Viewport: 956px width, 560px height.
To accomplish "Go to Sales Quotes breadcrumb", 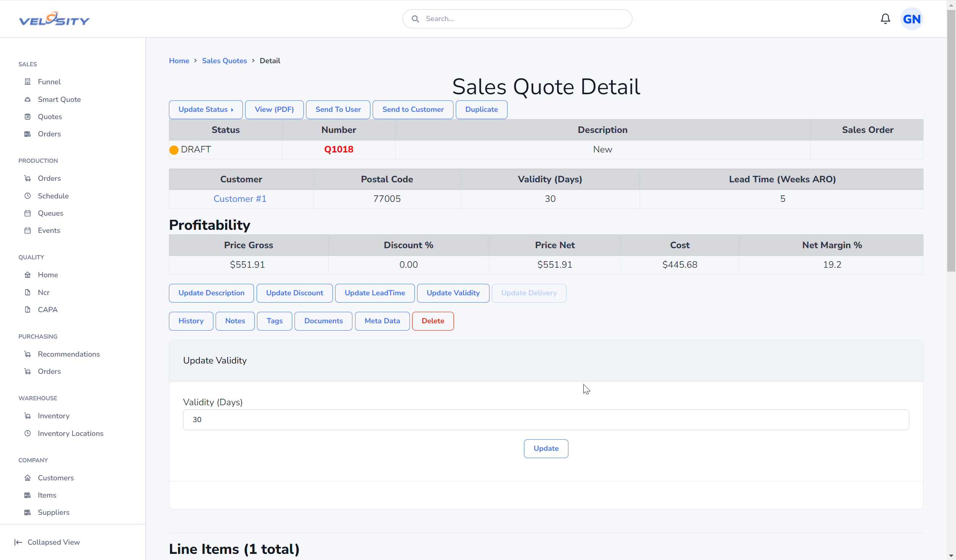I will (224, 61).
